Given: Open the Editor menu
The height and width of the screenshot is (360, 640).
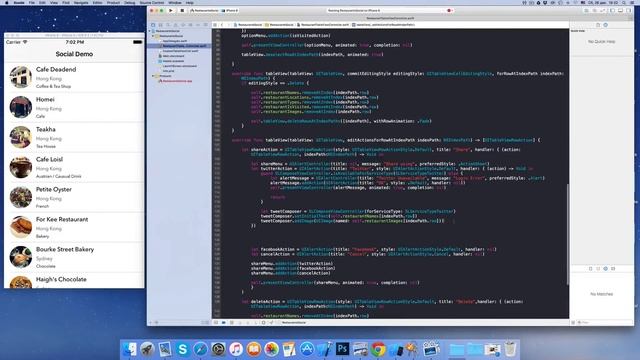Looking at the screenshot, I should [x=98, y=2].
